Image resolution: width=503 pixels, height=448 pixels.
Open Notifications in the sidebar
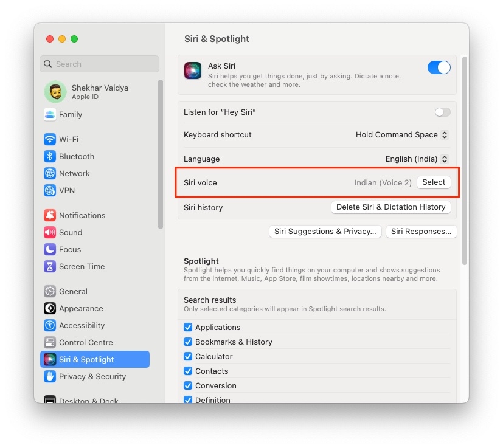[x=95, y=215]
